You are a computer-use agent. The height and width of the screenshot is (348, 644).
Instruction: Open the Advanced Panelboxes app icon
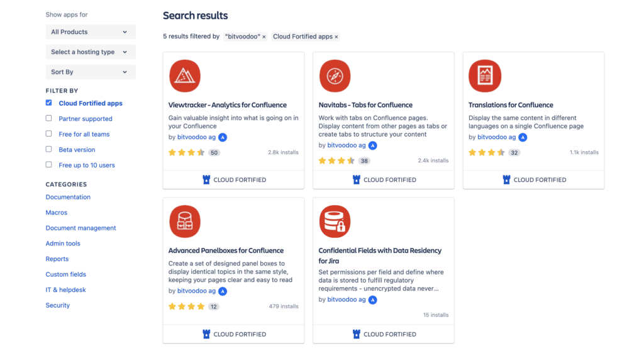[185, 222]
